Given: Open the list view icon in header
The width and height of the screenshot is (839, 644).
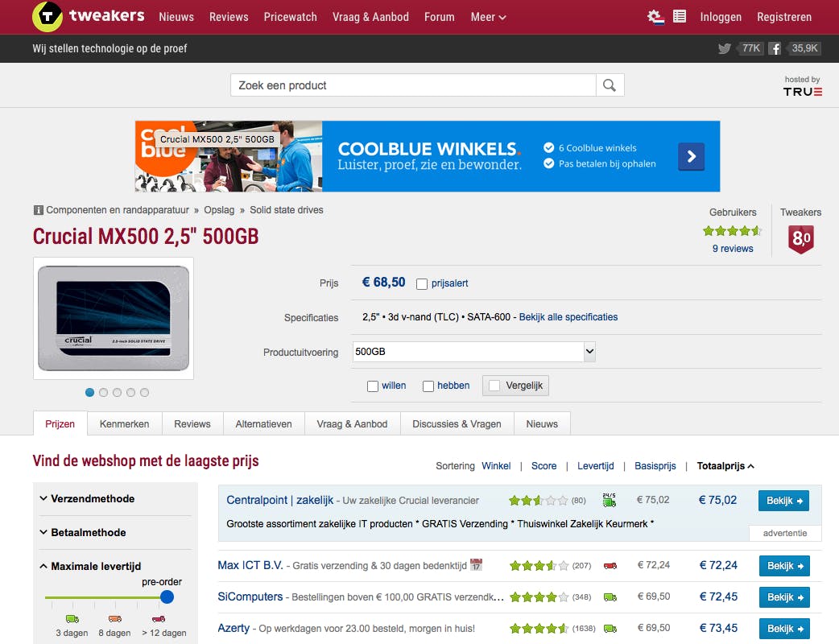Looking at the screenshot, I should [x=680, y=17].
